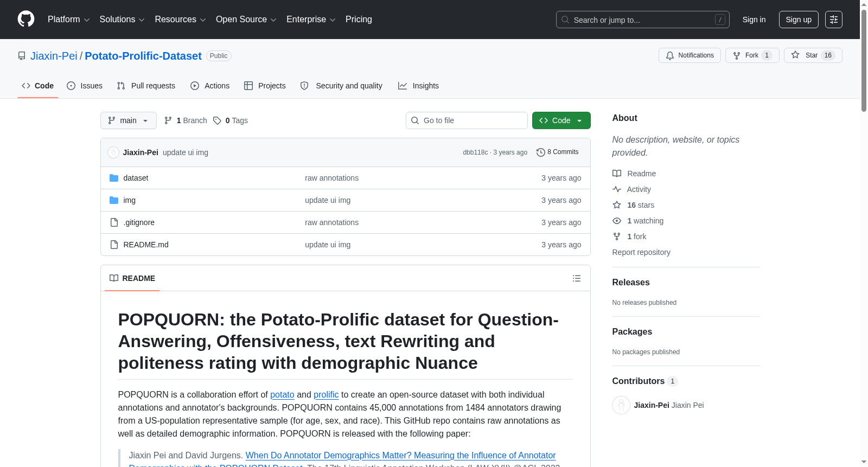
Task: Open the Activity link
Action: [x=632, y=189]
